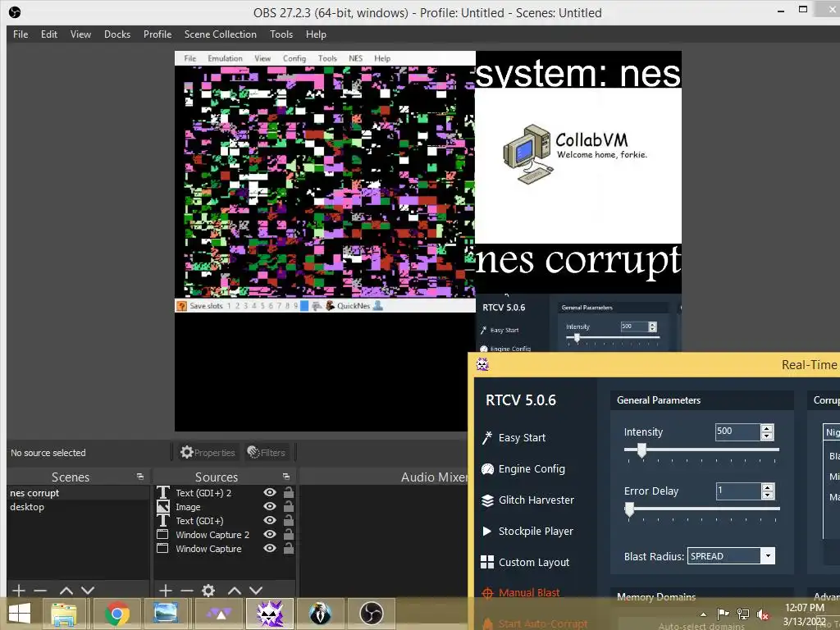Open Custom Layout in RTCV sidebar

525,562
